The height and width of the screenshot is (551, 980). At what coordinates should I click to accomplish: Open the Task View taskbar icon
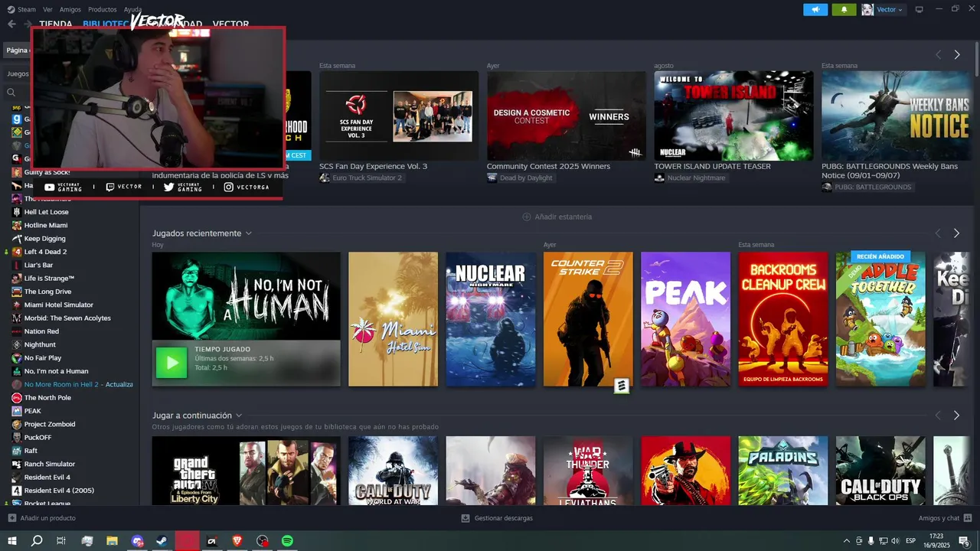tap(62, 541)
